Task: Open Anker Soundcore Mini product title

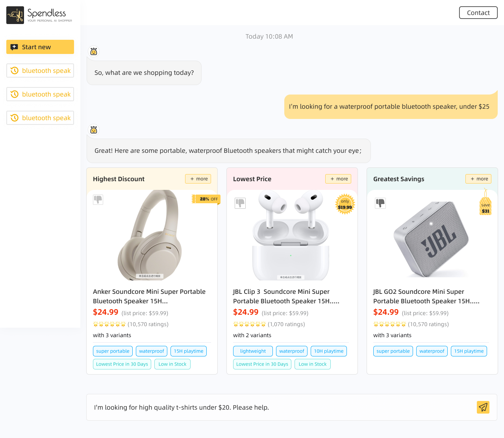Action: tap(149, 296)
